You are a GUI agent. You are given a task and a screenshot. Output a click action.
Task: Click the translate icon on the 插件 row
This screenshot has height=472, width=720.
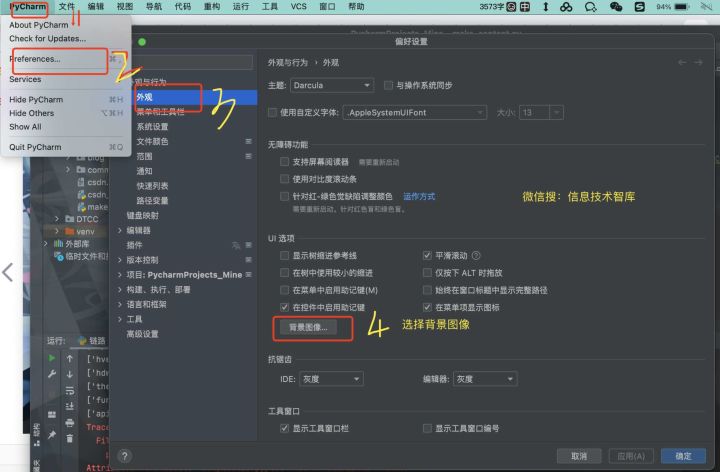click(236, 246)
